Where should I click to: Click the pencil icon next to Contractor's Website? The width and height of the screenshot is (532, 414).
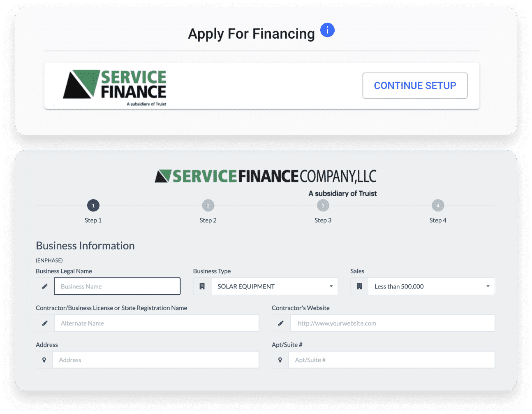[281, 323]
